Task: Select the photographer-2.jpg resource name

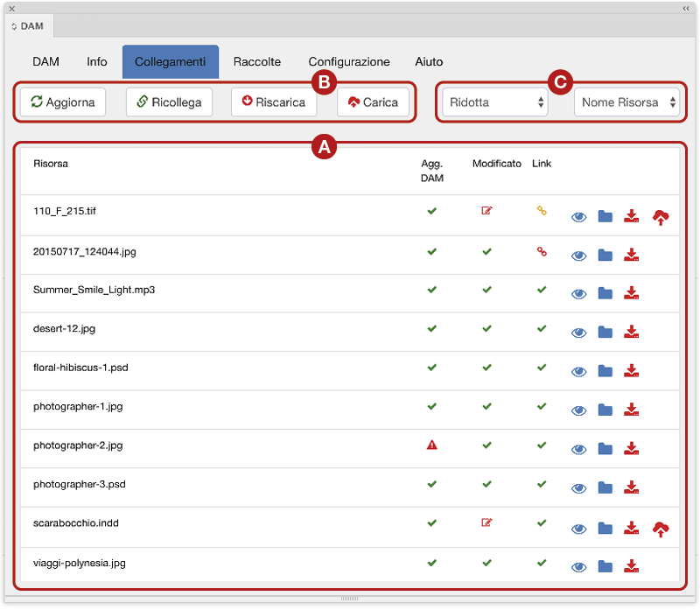Action: (x=78, y=445)
